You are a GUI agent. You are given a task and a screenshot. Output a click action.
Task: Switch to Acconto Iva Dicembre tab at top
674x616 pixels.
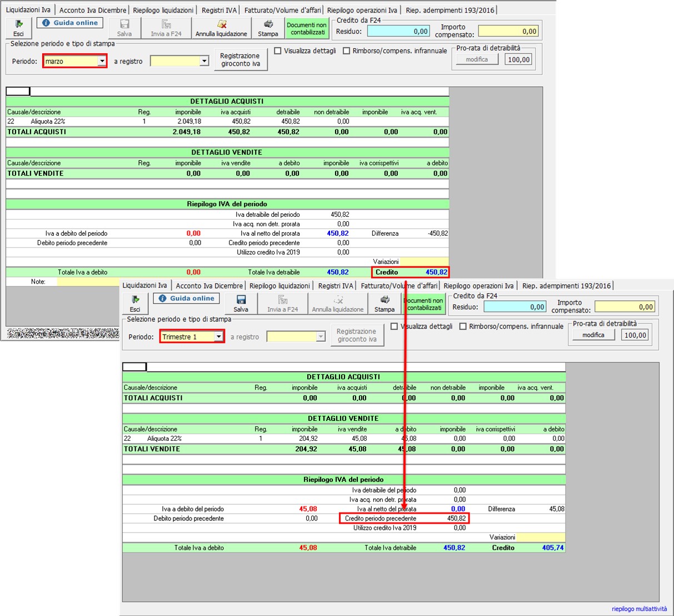tap(93, 10)
